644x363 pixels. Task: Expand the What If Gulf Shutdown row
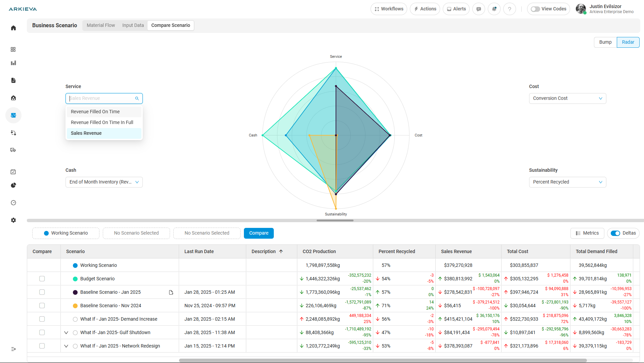coord(66,333)
